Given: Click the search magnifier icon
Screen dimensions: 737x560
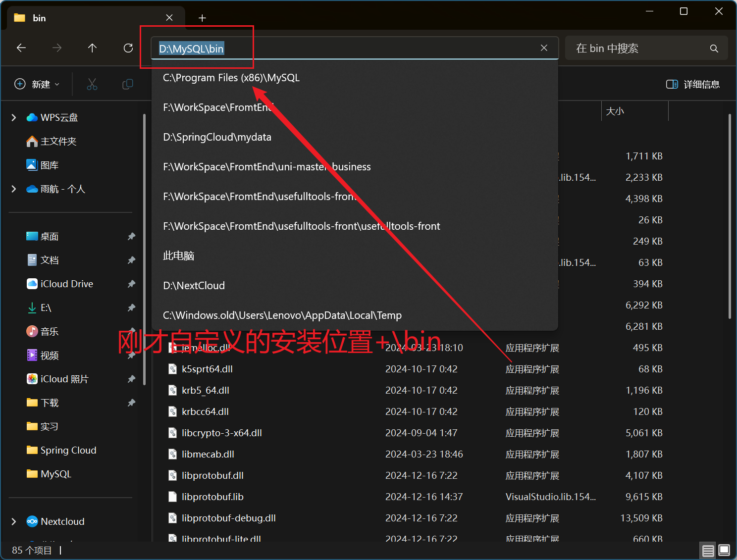Looking at the screenshot, I should (x=714, y=48).
